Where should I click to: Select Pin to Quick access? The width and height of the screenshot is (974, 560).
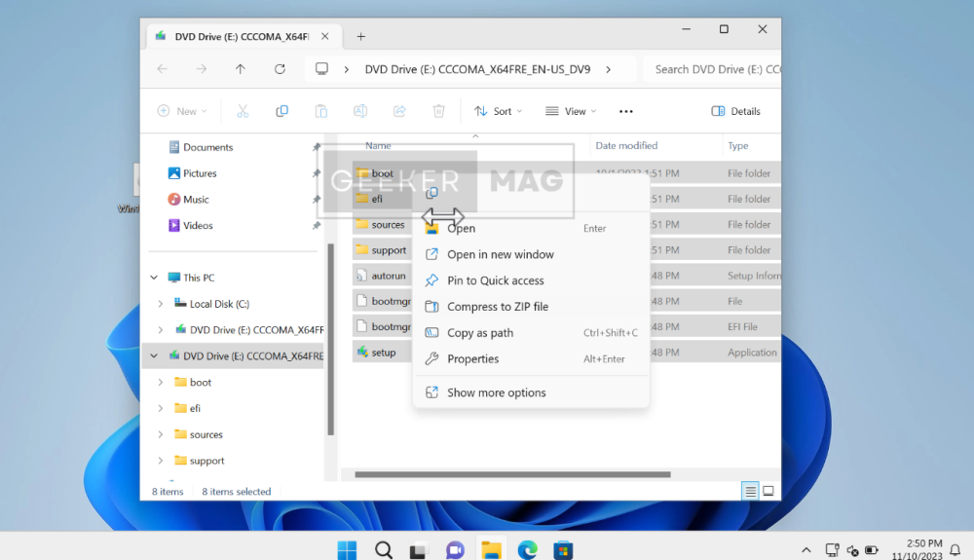point(531,280)
